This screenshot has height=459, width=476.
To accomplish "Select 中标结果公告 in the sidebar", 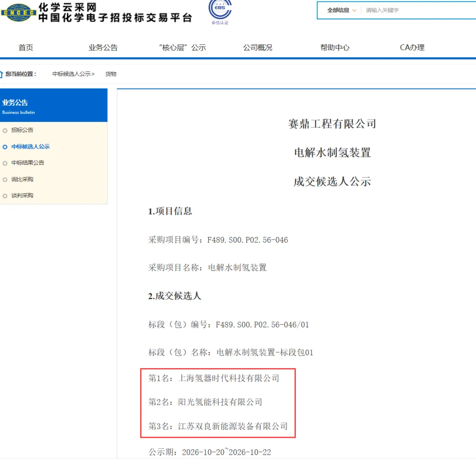I will (28, 163).
